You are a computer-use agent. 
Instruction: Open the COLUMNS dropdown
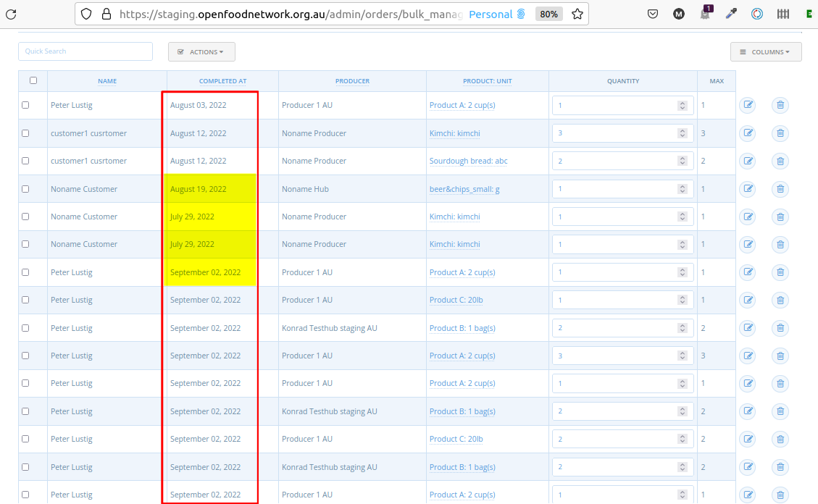765,51
